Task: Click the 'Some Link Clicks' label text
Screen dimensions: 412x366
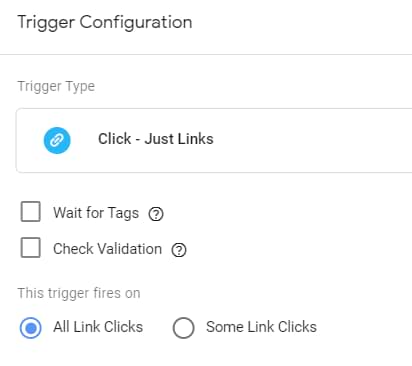Action: (261, 327)
